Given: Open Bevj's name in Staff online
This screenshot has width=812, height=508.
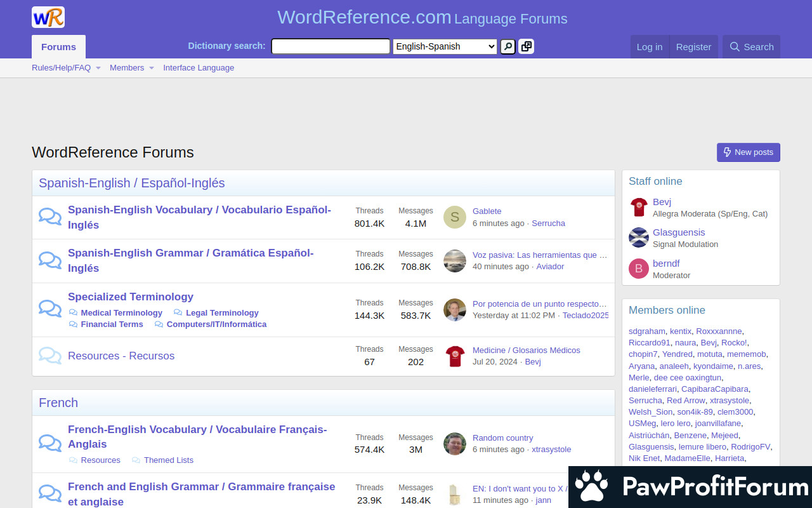Looking at the screenshot, I should 662,202.
